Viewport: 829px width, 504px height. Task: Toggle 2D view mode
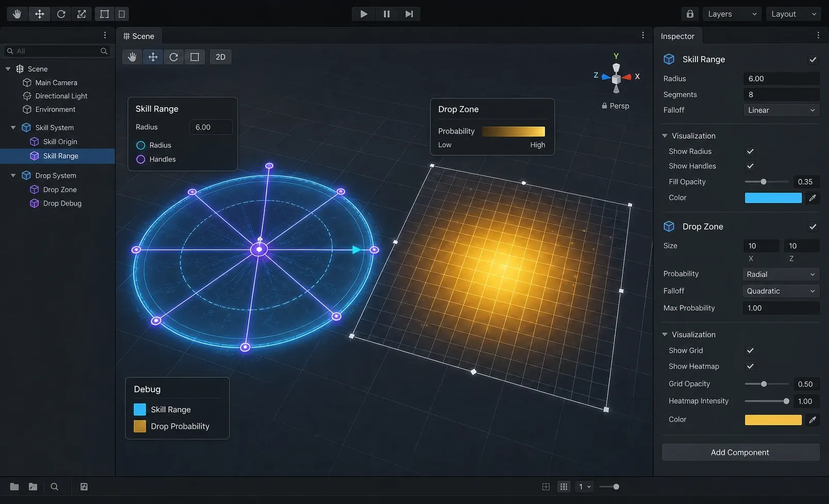tap(221, 57)
